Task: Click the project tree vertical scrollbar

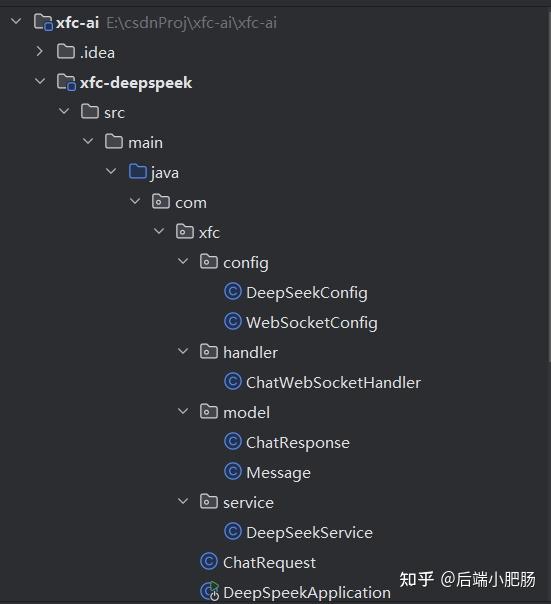Action: [x=549, y=185]
